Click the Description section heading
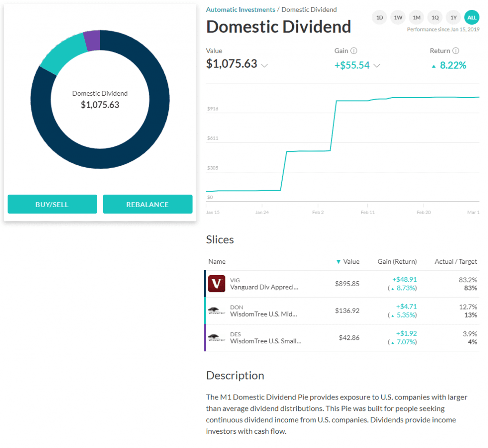The height and width of the screenshot is (448, 488). 235,376
